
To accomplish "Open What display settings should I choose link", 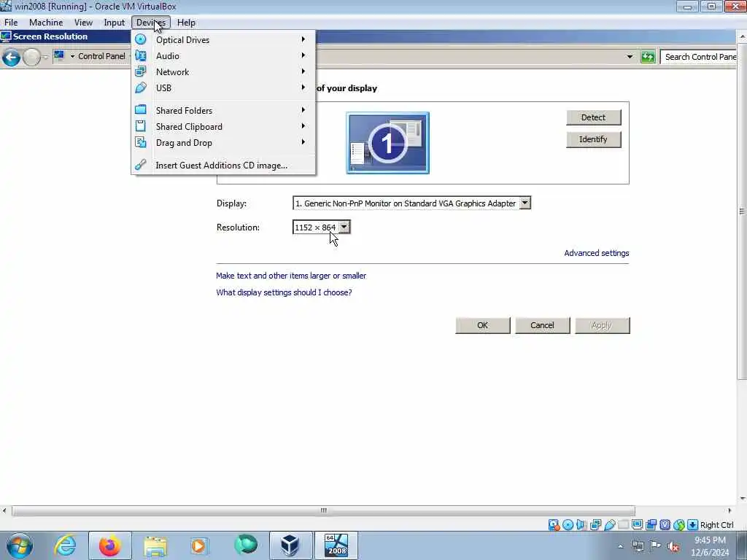I will 284,292.
